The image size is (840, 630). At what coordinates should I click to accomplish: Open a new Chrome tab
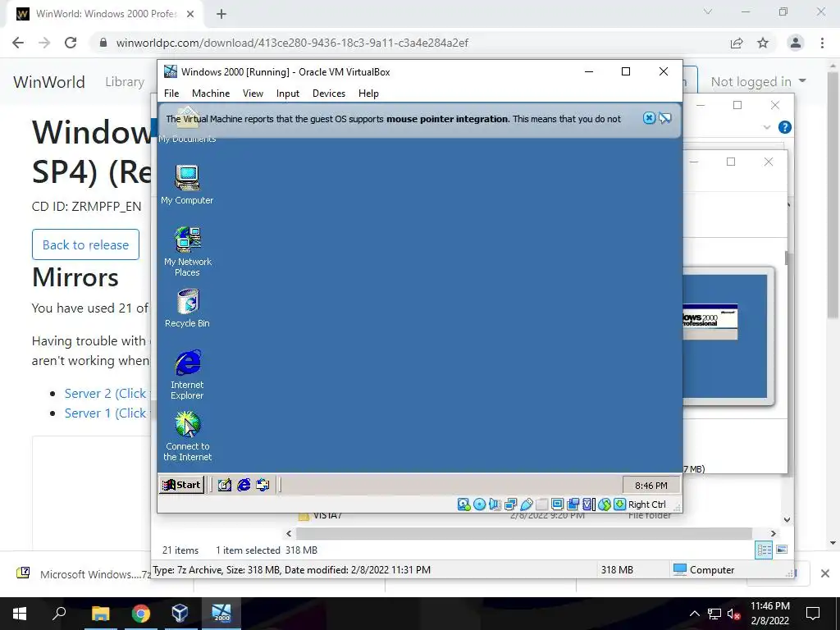[x=221, y=14]
